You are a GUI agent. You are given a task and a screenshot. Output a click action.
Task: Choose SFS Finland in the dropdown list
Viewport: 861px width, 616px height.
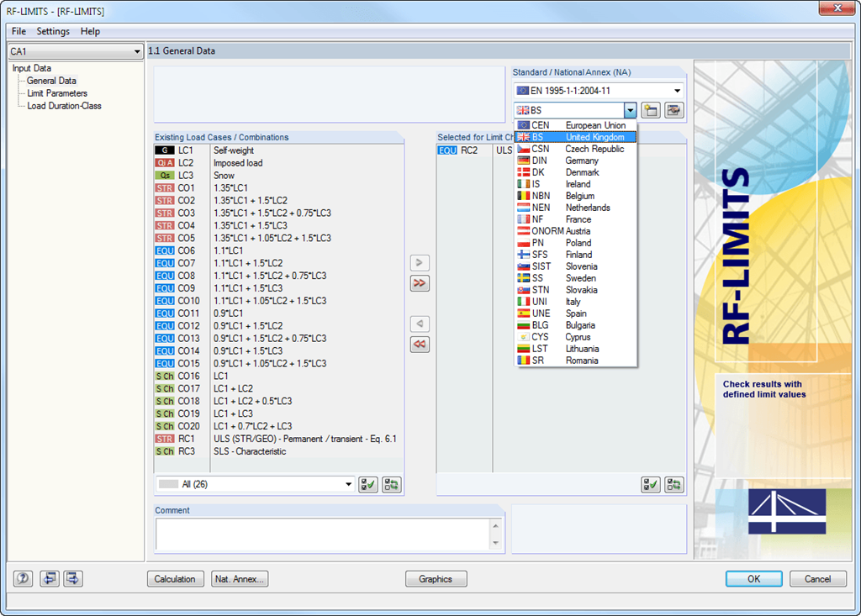(575, 254)
